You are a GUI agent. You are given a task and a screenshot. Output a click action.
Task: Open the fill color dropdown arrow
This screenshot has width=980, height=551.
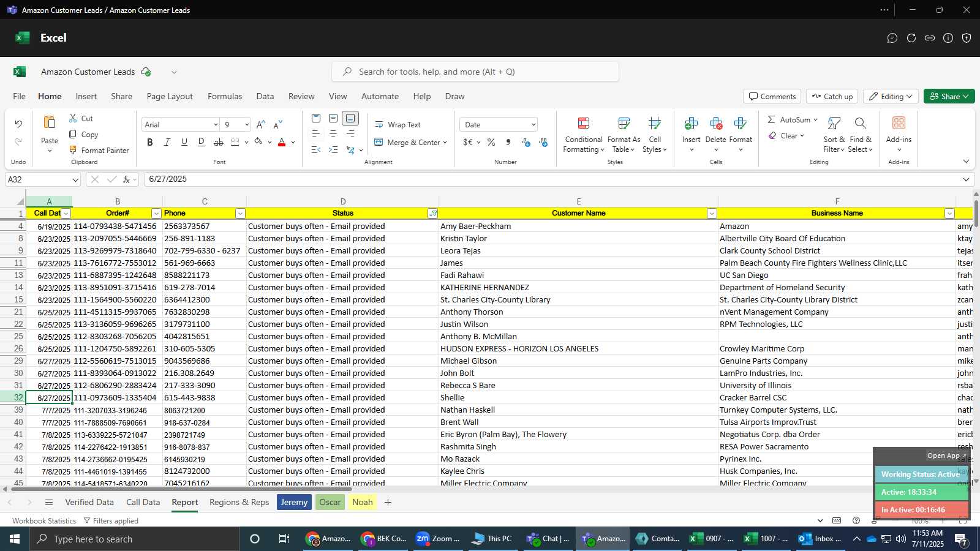269,143
